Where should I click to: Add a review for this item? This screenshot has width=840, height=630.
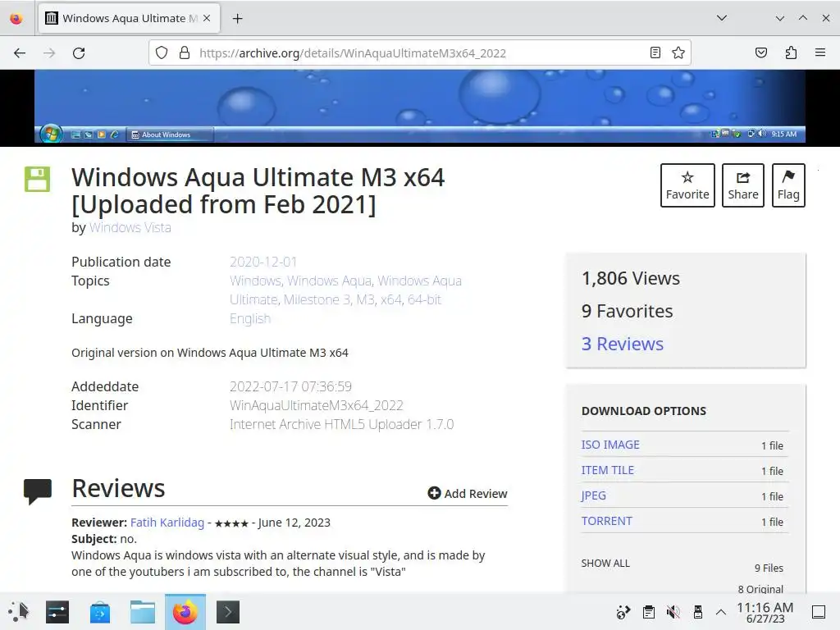coord(467,493)
